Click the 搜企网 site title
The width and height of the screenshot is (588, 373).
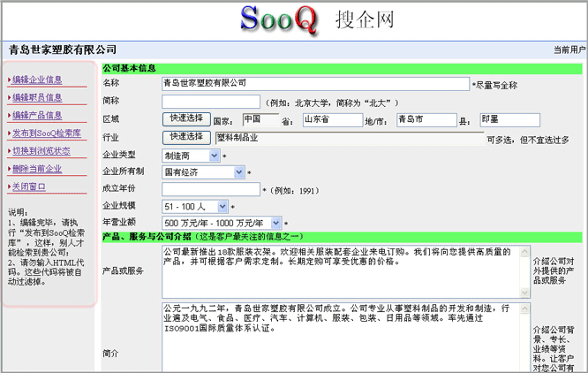click(365, 19)
